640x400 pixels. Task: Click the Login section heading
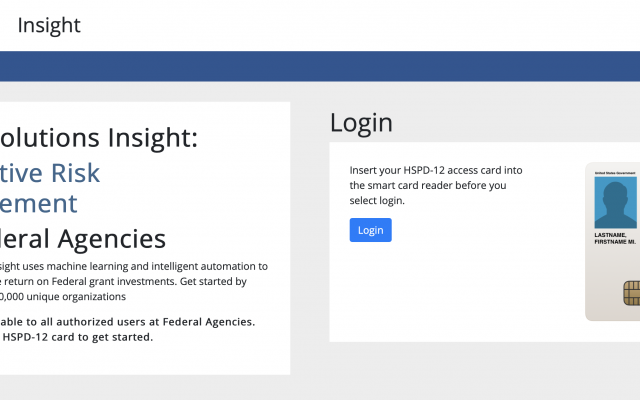coord(361,123)
